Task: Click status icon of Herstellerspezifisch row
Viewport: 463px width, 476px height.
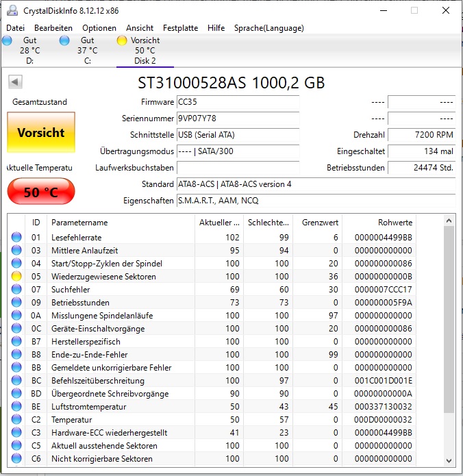Action: pyautogui.click(x=16, y=342)
